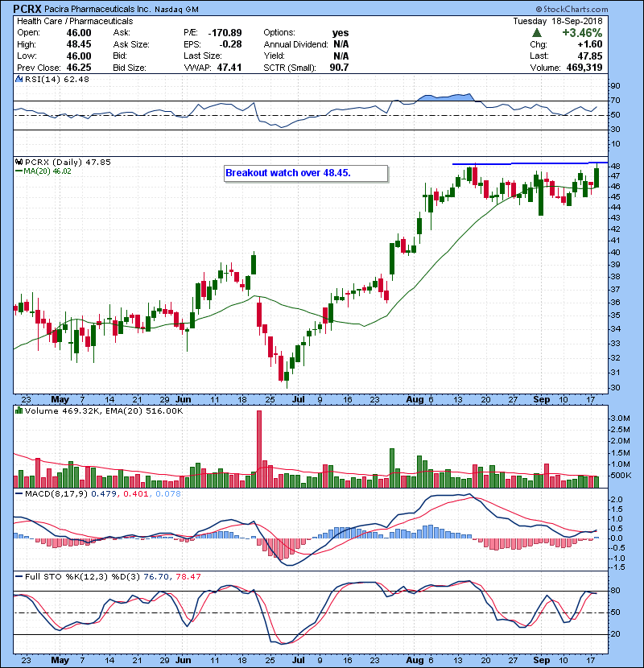
Task: Click the PCRX Daily candlestick legend icon
Action: tap(19, 163)
